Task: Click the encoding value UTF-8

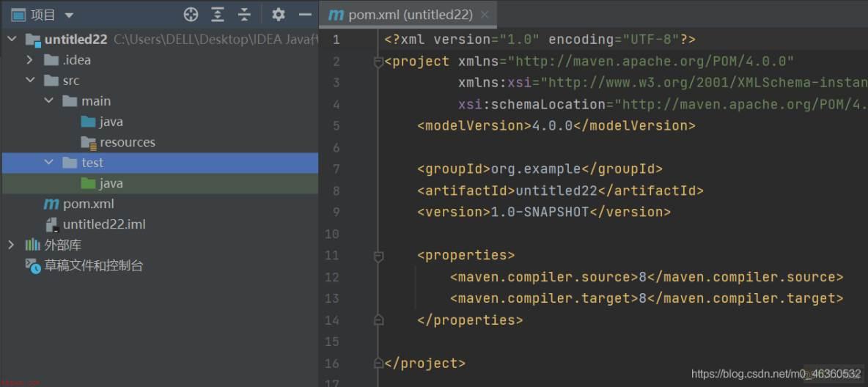Action: [651, 40]
